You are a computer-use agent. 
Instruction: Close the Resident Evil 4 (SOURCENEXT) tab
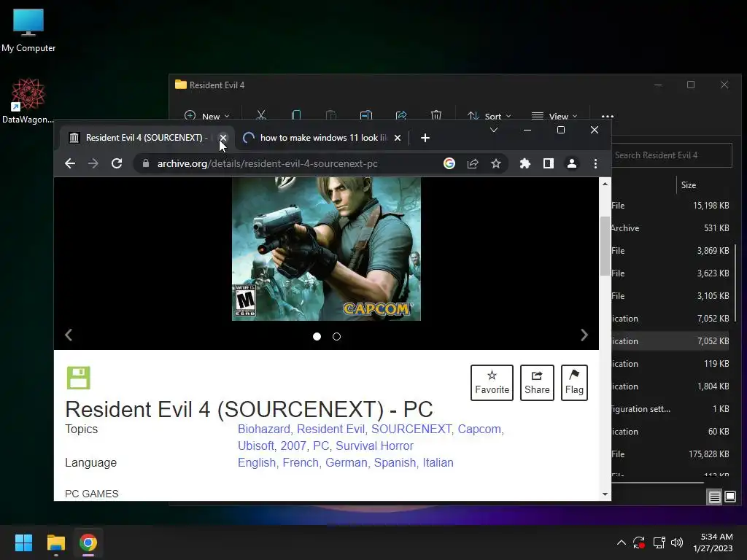click(x=223, y=138)
